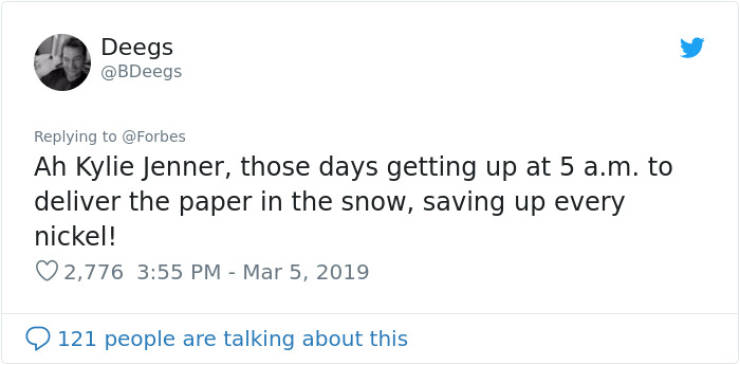
Task: Click 'saving up every' in the tweet
Action: tap(523, 203)
